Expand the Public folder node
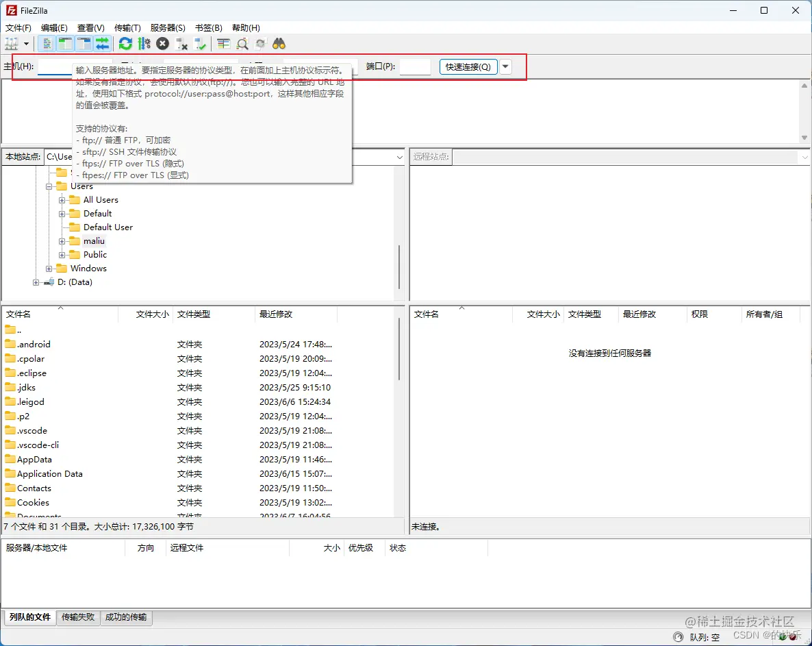Image resolution: width=812 pixels, height=646 pixels. (x=62, y=255)
